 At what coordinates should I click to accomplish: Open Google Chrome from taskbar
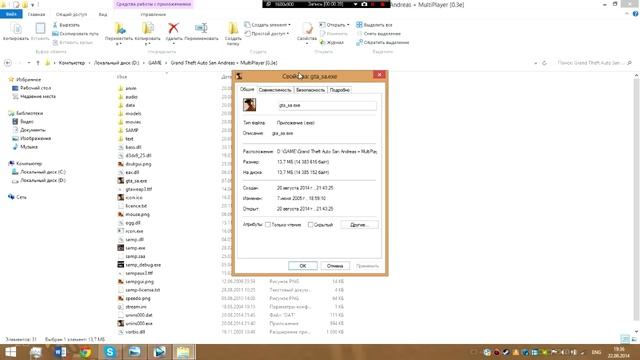click(x=85, y=352)
